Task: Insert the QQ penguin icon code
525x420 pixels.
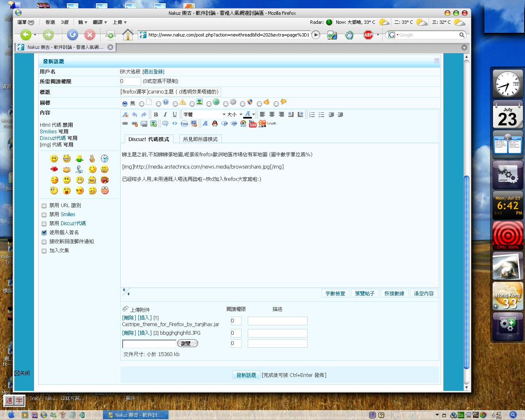Action: click(214, 123)
